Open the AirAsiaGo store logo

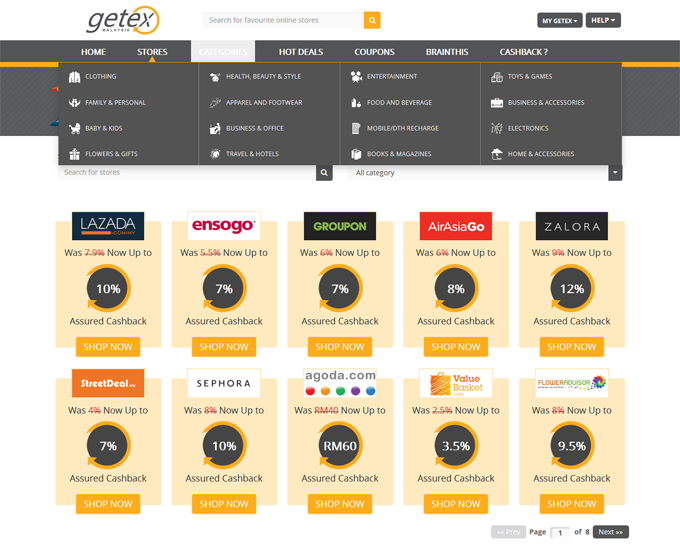pos(456,226)
